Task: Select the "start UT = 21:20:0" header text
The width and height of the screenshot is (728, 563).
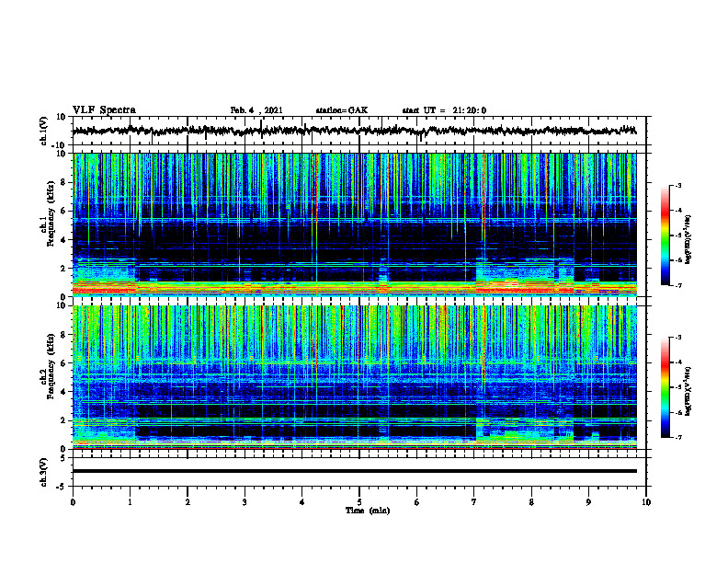Action: (x=444, y=110)
